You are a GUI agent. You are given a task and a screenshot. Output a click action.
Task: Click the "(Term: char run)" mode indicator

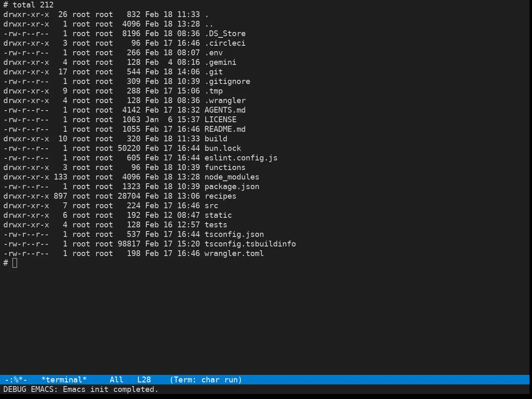[x=206, y=380]
